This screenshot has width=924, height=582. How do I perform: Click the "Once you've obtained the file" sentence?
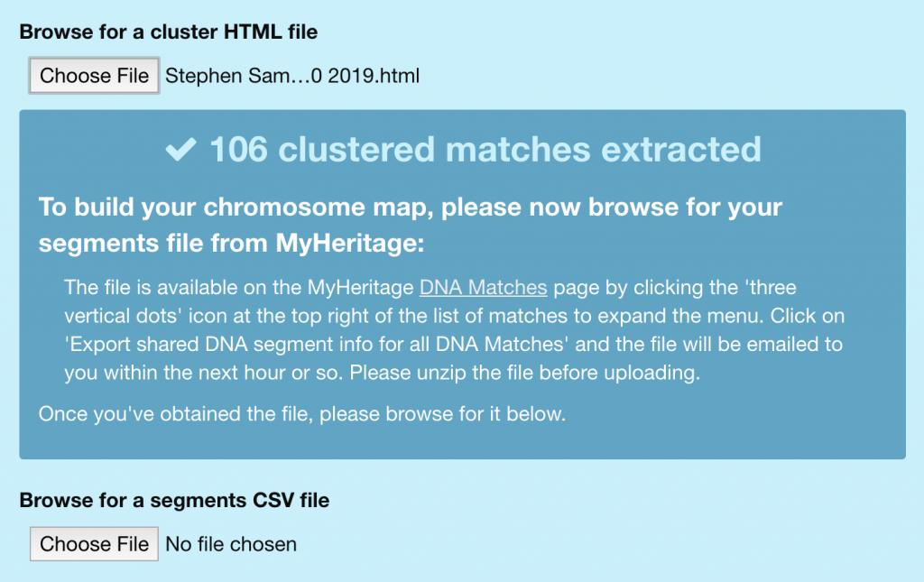pos(301,414)
